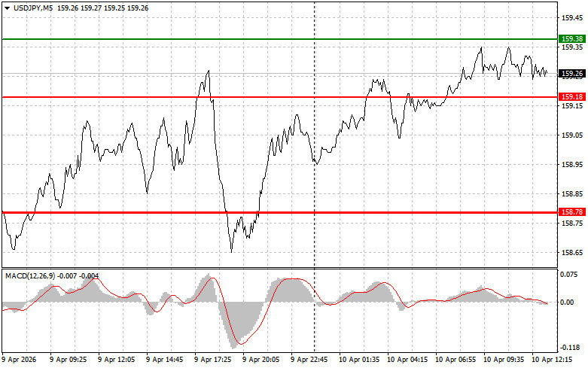
Task: Select the MACD scale value 0.00
Action: point(568,302)
